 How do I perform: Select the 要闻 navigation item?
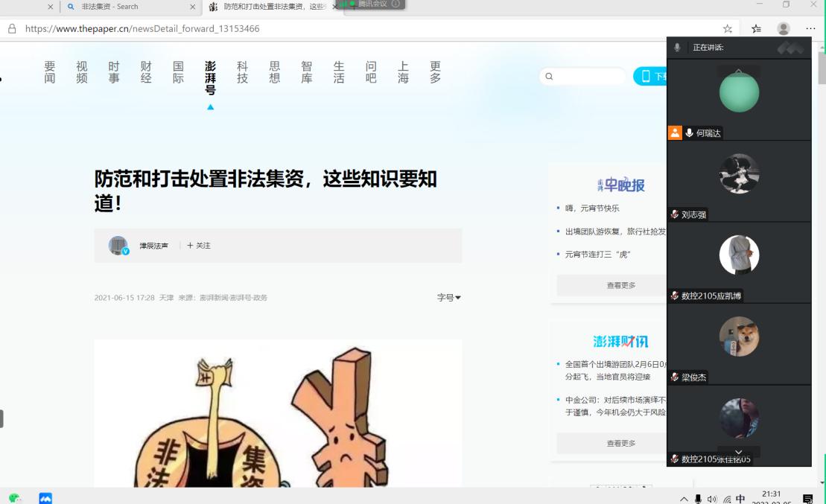(x=49, y=72)
